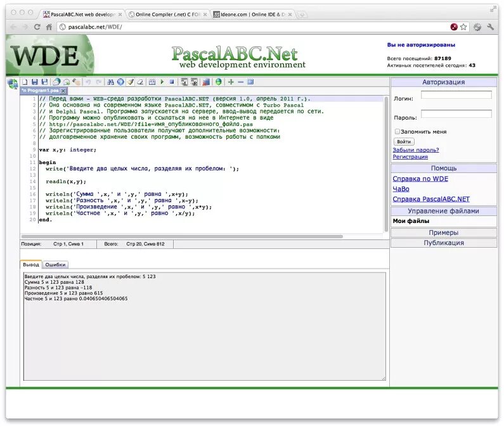Run the program with green play icon
Viewport: 504px width, 427px height.
point(162,82)
